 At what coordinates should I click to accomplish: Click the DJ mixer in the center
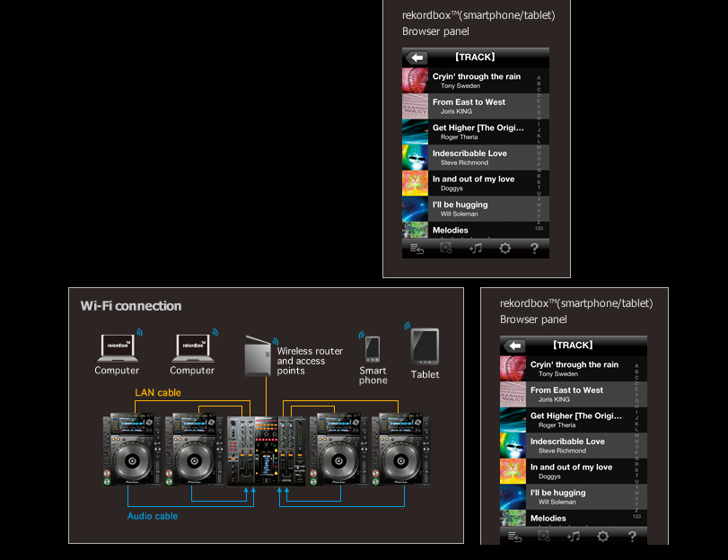tap(266, 451)
